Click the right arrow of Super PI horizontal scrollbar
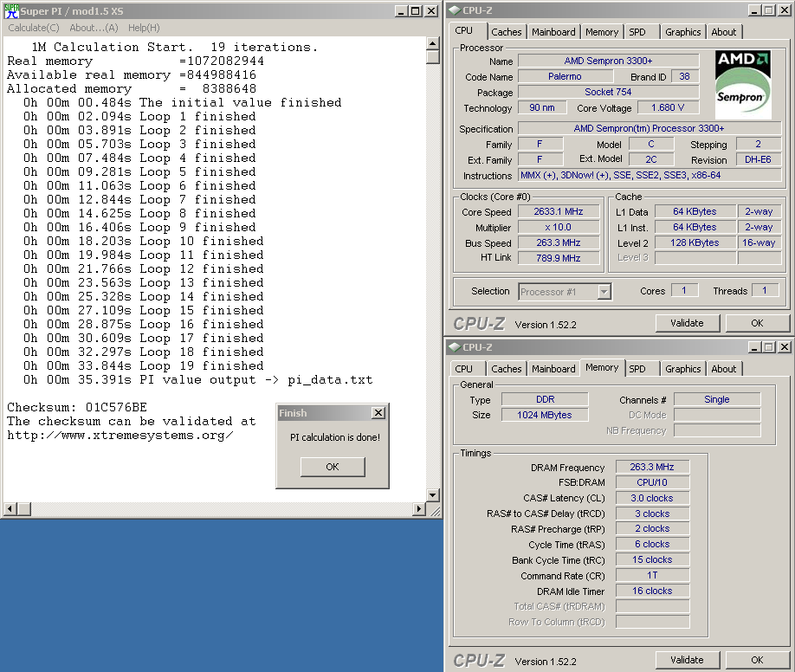The image size is (795, 672). pos(419,508)
